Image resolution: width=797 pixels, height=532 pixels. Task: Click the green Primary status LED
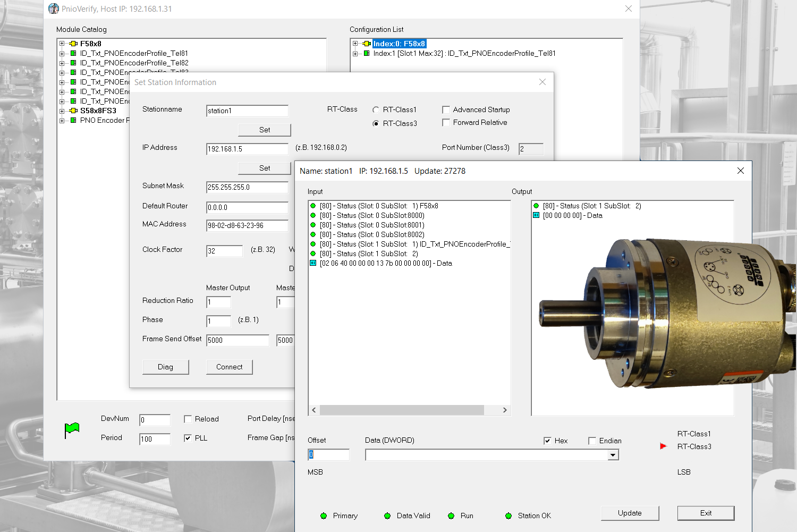coord(324,516)
